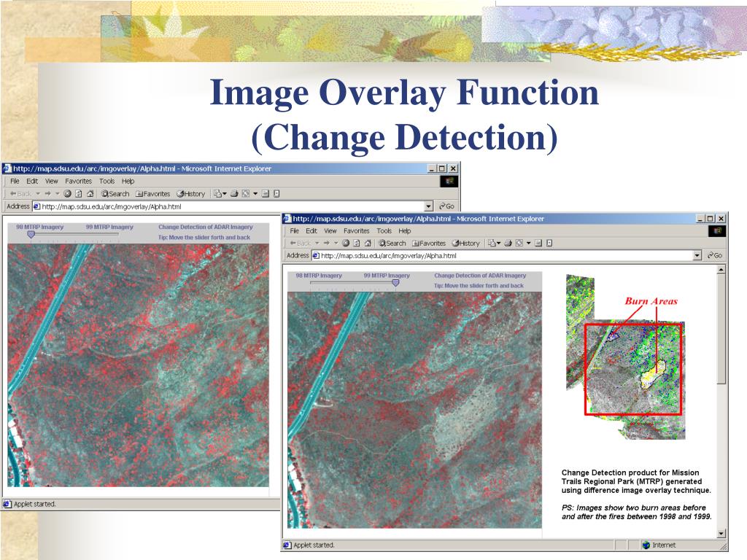Click the Refresh icon in the right browser window
This screenshot has height=560, width=747.
click(356, 244)
